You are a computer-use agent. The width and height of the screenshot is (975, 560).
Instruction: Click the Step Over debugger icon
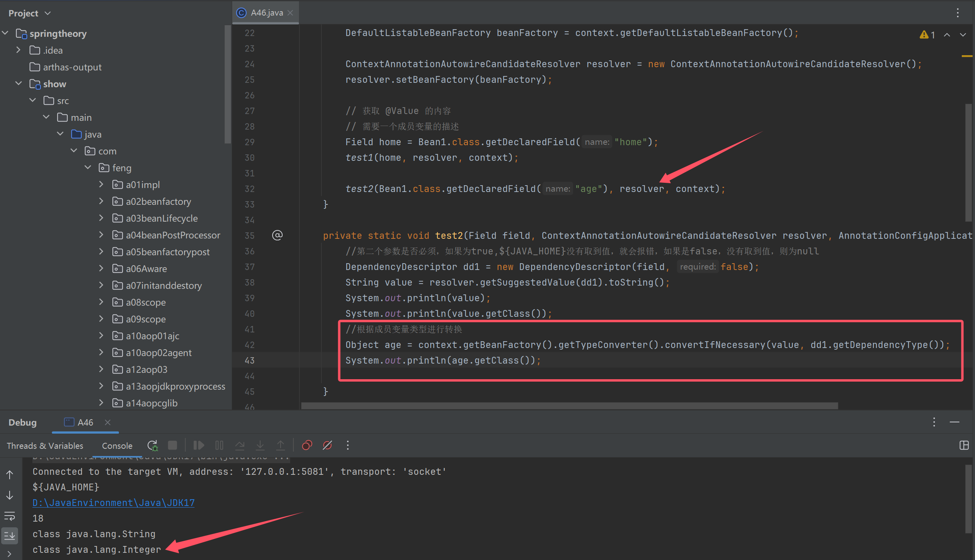(x=240, y=445)
